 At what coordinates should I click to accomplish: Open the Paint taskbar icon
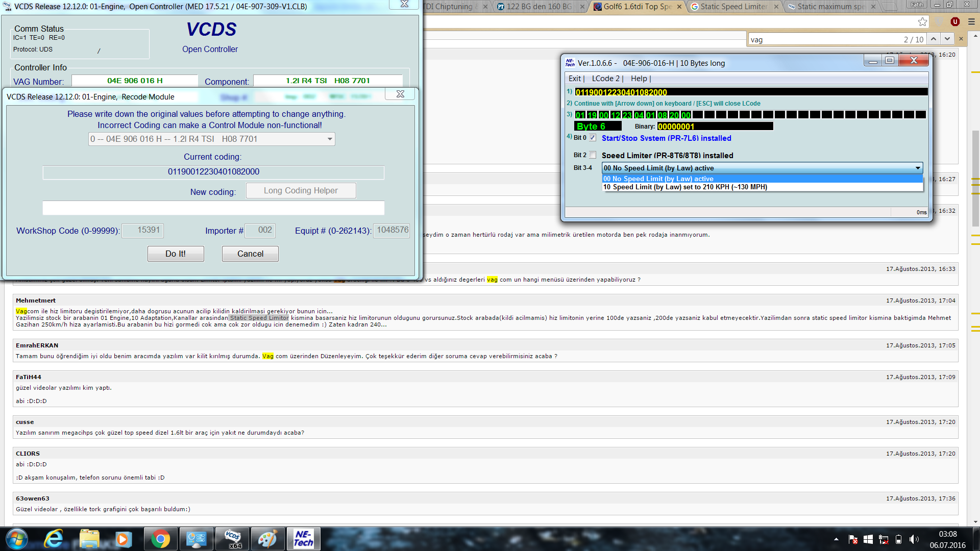point(267,539)
